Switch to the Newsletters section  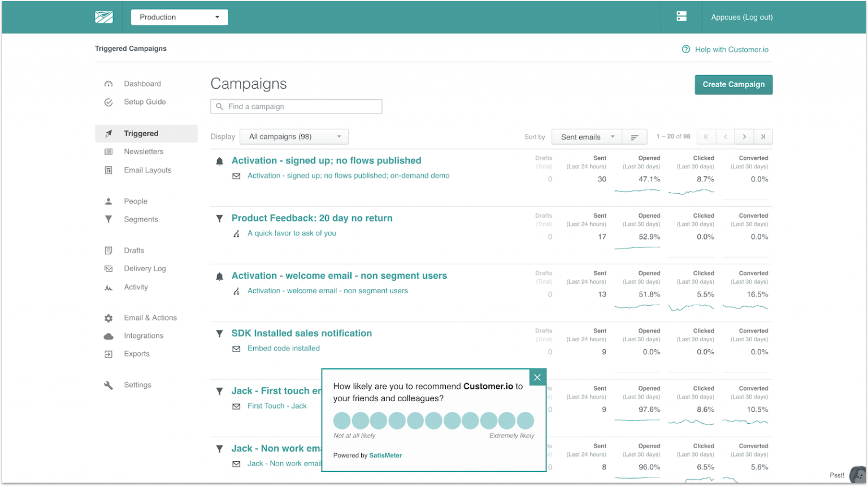(144, 151)
